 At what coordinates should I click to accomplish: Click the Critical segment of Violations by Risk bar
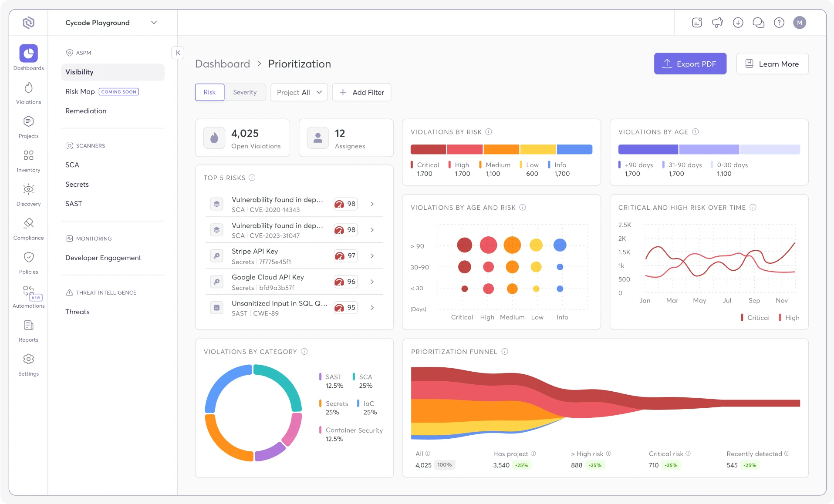tap(428, 149)
